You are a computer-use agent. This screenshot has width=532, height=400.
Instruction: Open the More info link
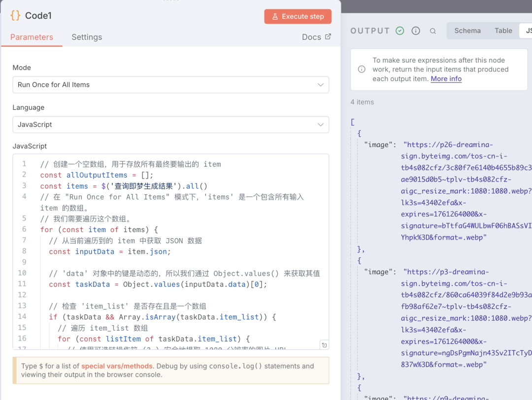(x=446, y=79)
